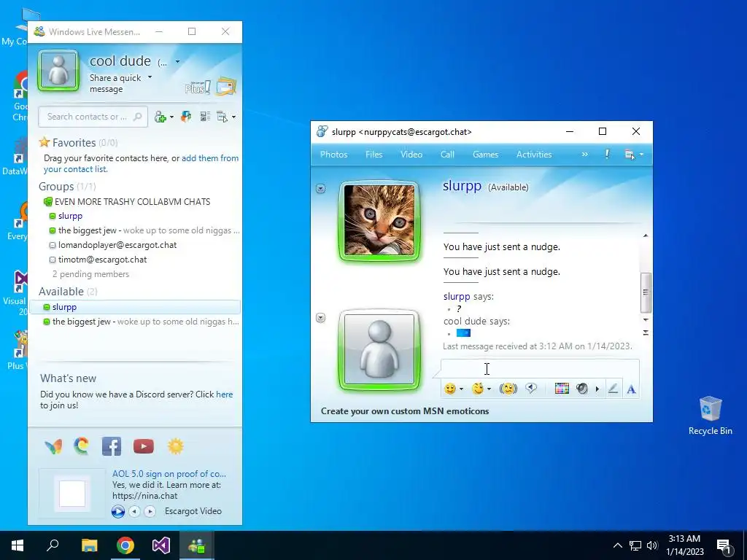Open winks dropdown arrow next to wink face

[x=489, y=389]
